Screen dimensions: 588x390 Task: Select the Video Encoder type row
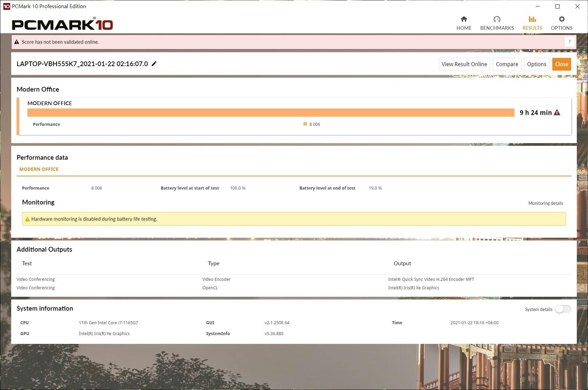(216, 279)
